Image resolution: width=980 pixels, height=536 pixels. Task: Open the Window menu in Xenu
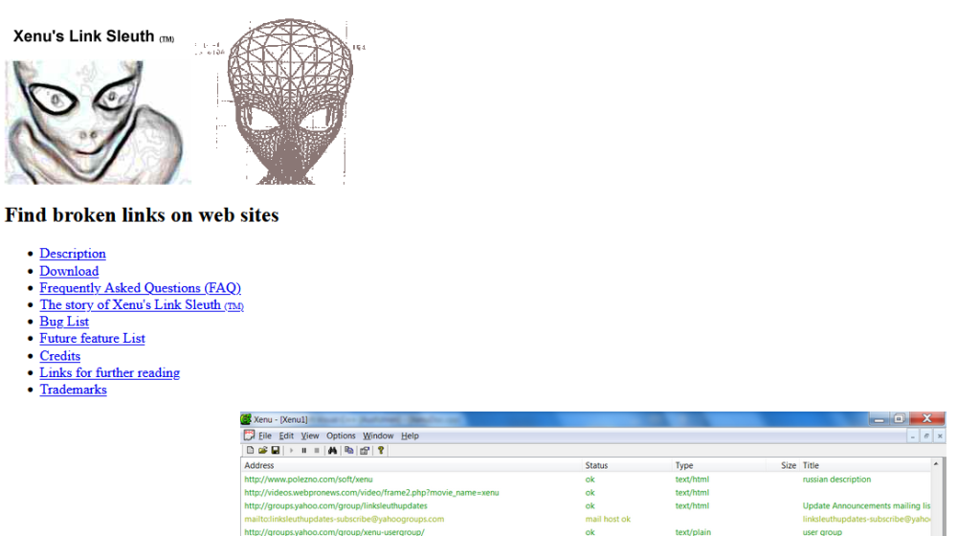pos(378,436)
